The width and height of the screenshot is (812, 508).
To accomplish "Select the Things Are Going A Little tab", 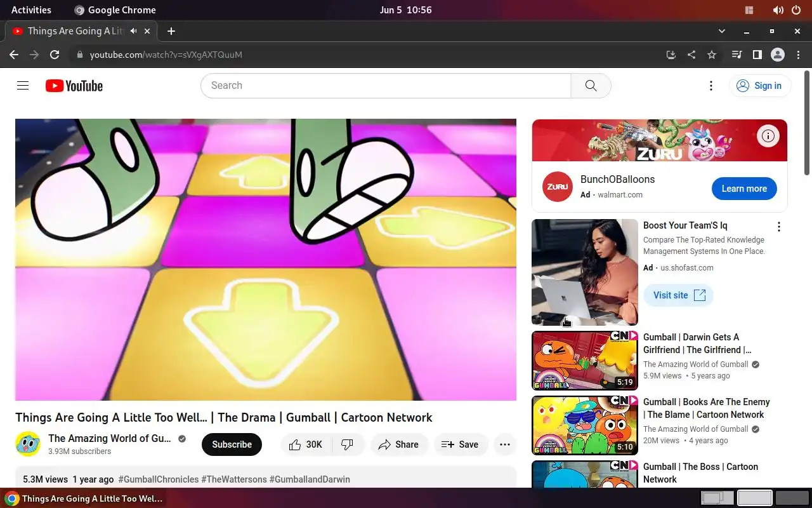I will coord(81,30).
